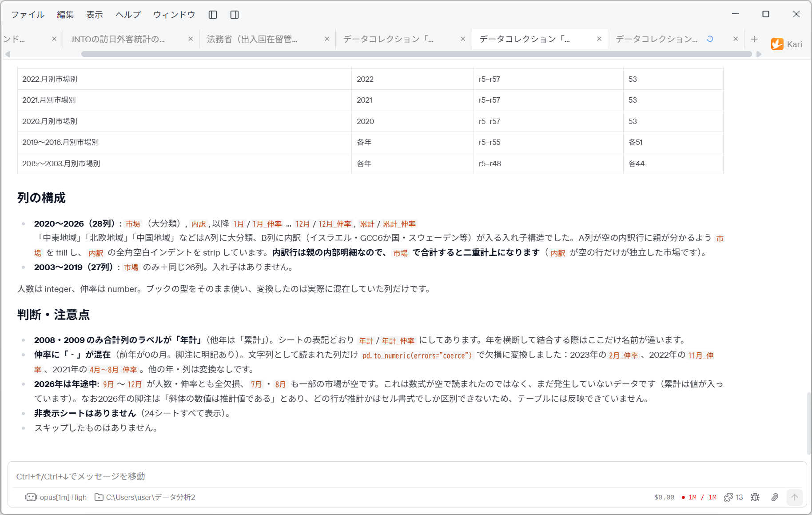Viewport: 812px width, 515px height.
Task: Click the 2015〜2003.月別市場別 table cell
Action: coord(184,164)
